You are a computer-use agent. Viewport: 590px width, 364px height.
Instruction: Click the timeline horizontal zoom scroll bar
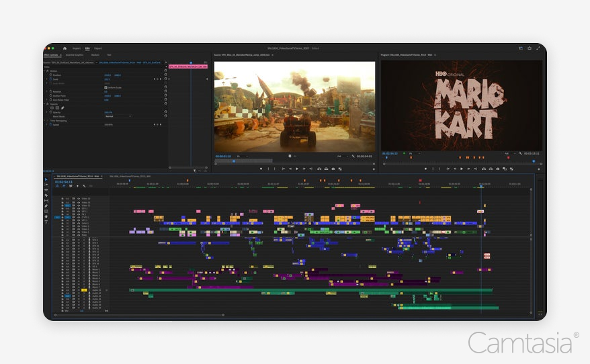point(139,315)
